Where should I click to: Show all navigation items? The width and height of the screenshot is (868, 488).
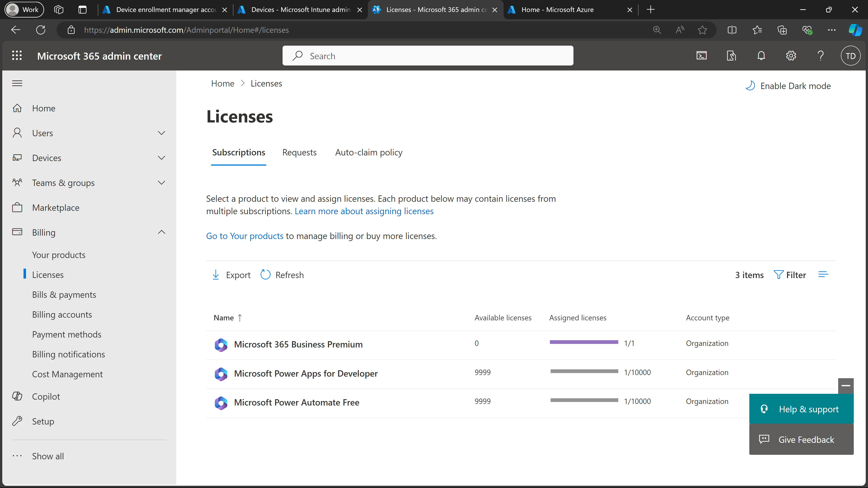coord(48,456)
